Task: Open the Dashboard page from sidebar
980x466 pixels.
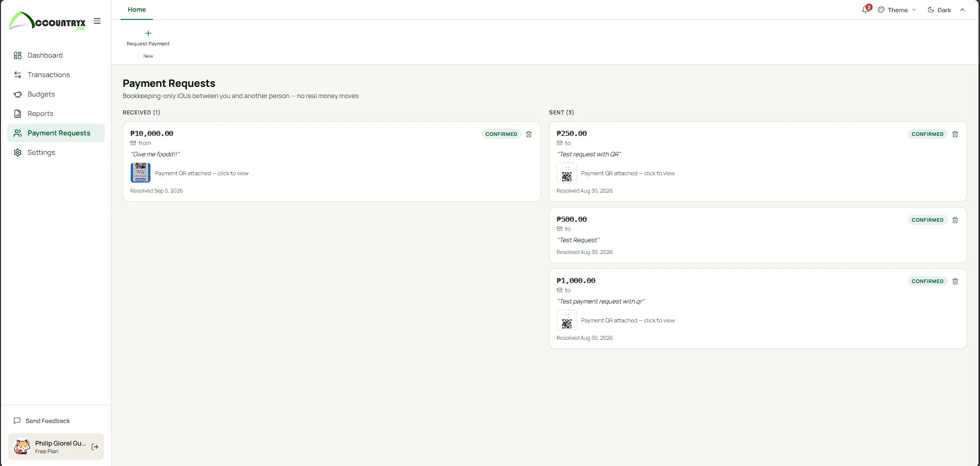Action: [x=56, y=55]
